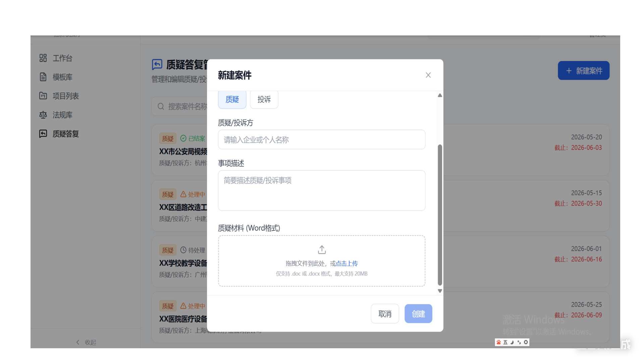Select the 投诉 type tab in dialog
This screenshot has width=644, height=362.
[264, 100]
